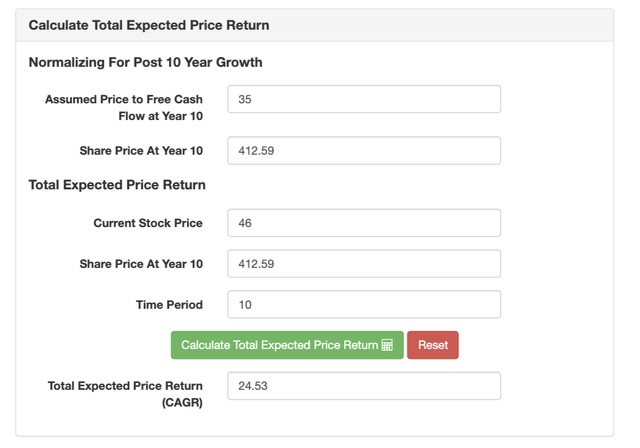The image size is (640, 448).
Task: Click the value 35 in the price-to-cash-flow field
Action: 245,99
